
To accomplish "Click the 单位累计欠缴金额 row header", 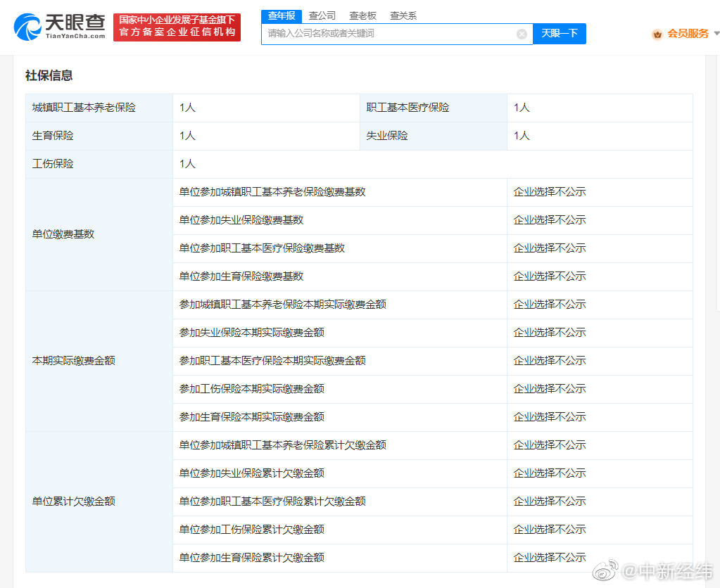I will click(99, 501).
